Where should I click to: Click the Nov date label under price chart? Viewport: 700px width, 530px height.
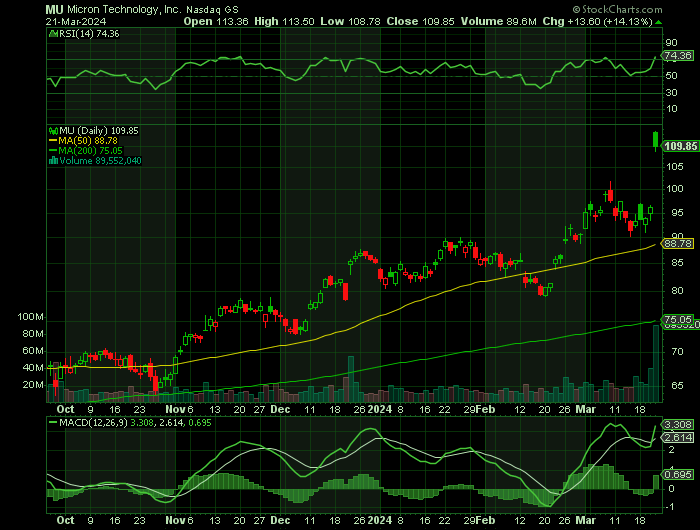[175, 409]
